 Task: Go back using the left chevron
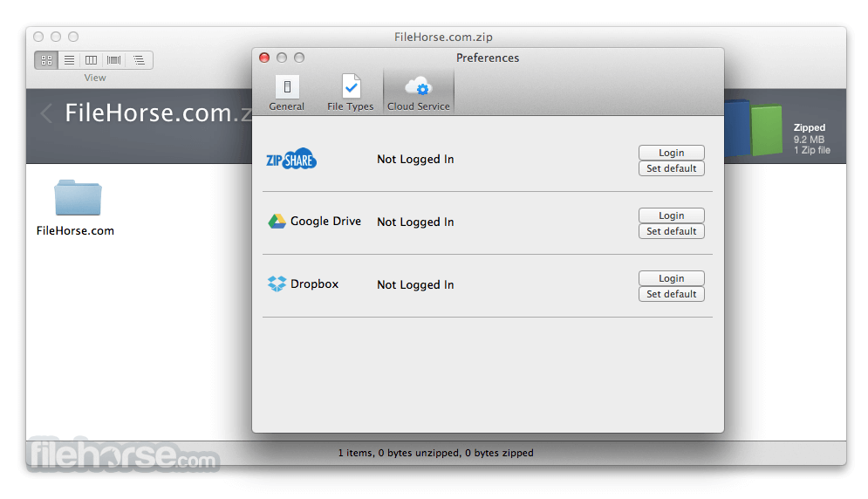click(46, 113)
